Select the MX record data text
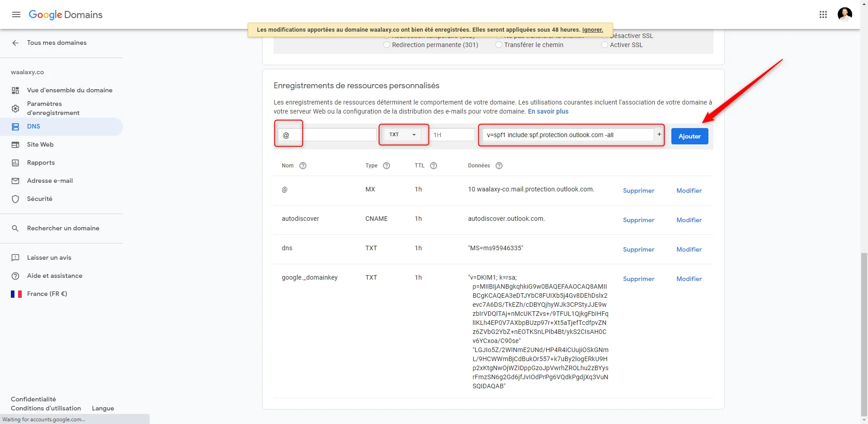The height and width of the screenshot is (424, 868). (531, 189)
